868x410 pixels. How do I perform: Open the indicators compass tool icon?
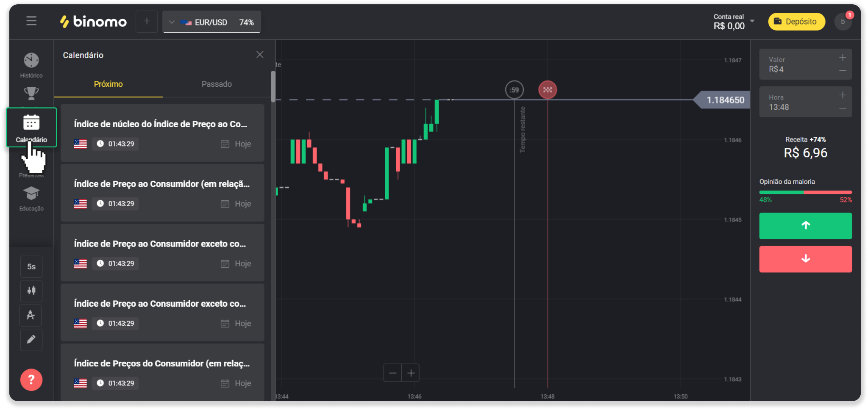(x=31, y=315)
